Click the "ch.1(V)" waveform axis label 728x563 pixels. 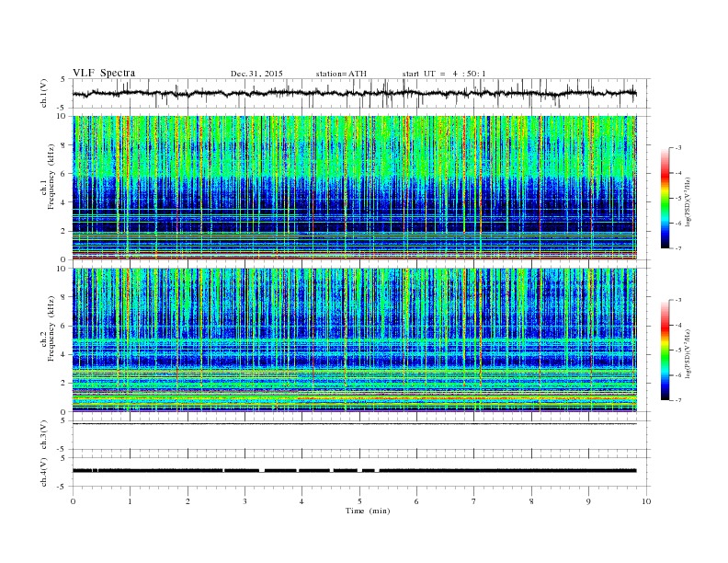point(44,93)
